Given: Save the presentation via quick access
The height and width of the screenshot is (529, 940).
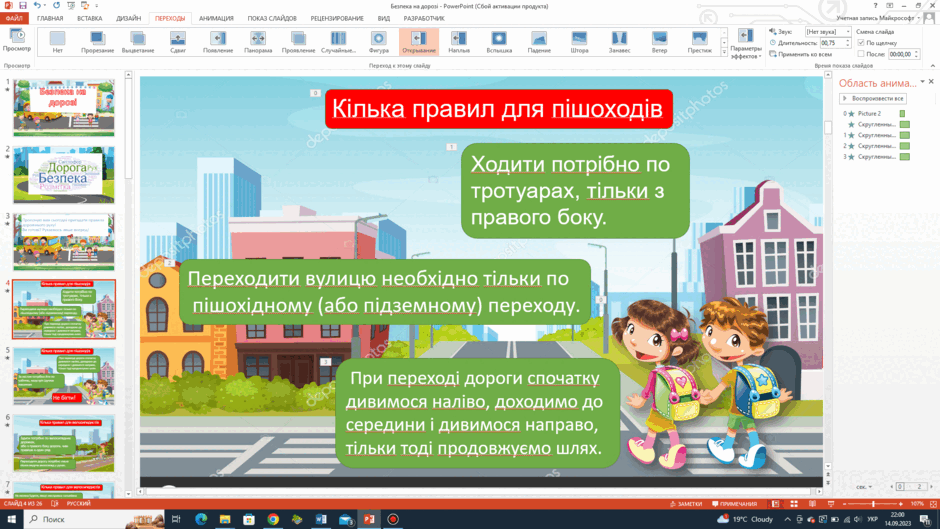Looking at the screenshot, I should tap(23, 5).
